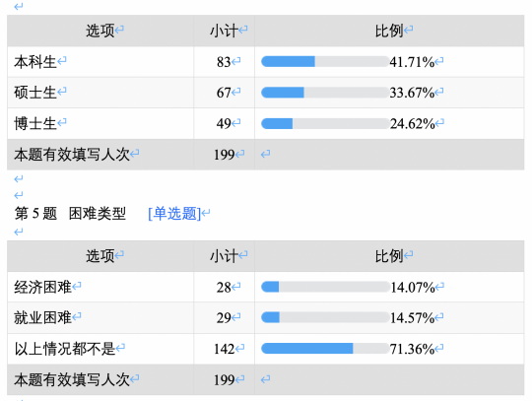
Task: Click the 博士生 option cell
Action: point(100,123)
